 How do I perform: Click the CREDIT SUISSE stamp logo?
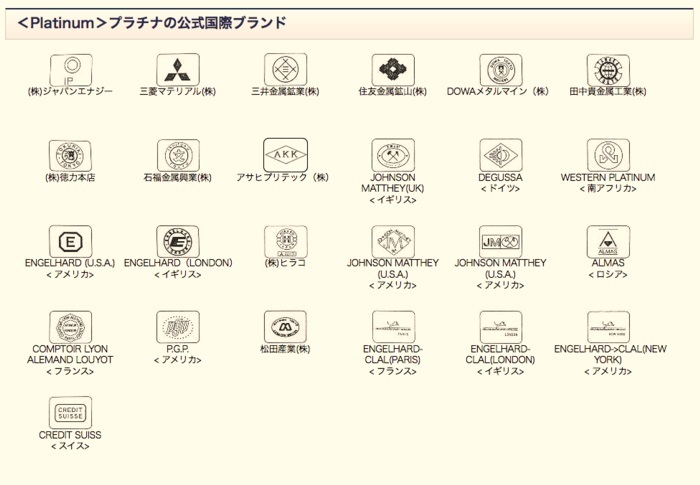tap(70, 413)
